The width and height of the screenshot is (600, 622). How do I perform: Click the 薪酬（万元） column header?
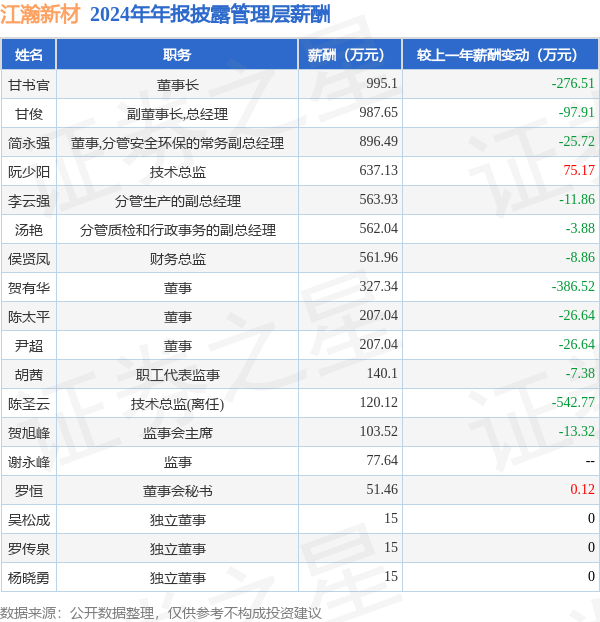pos(350,55)
